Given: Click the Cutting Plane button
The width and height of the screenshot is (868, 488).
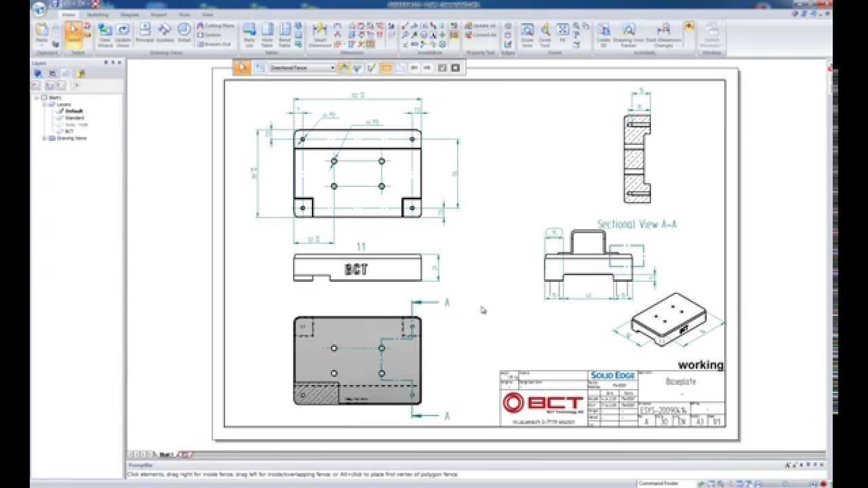Looking at the screenshot, I should 215,26.
